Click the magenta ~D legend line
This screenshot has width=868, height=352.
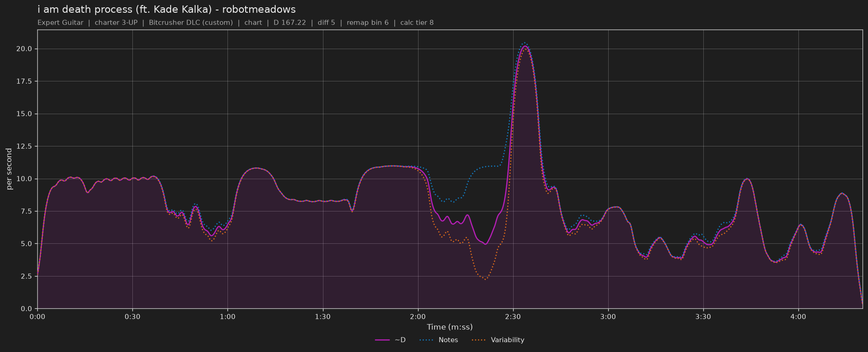(382, 340)
